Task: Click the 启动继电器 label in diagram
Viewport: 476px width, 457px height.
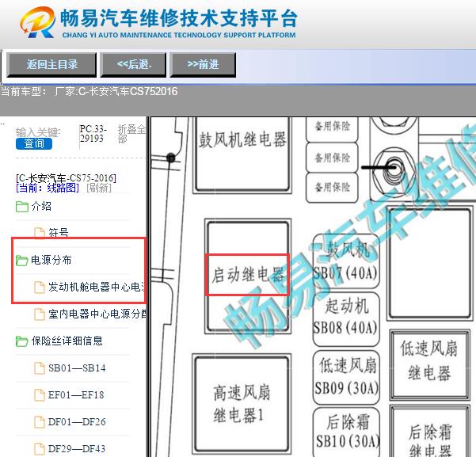Action: click(248, 275)
